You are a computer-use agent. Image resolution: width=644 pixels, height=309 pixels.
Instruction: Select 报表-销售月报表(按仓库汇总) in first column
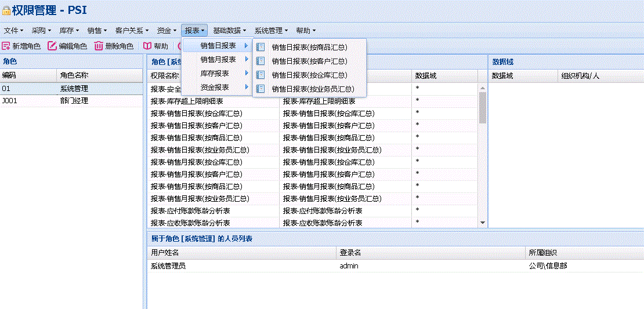tap(213, 162)
